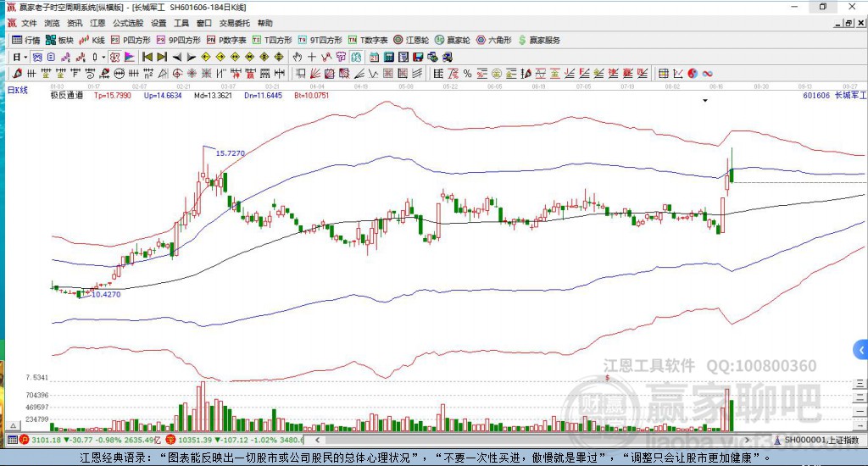Select the crosshair cursor tool
This screenshot has height=466, width=868.
(312, 57)
